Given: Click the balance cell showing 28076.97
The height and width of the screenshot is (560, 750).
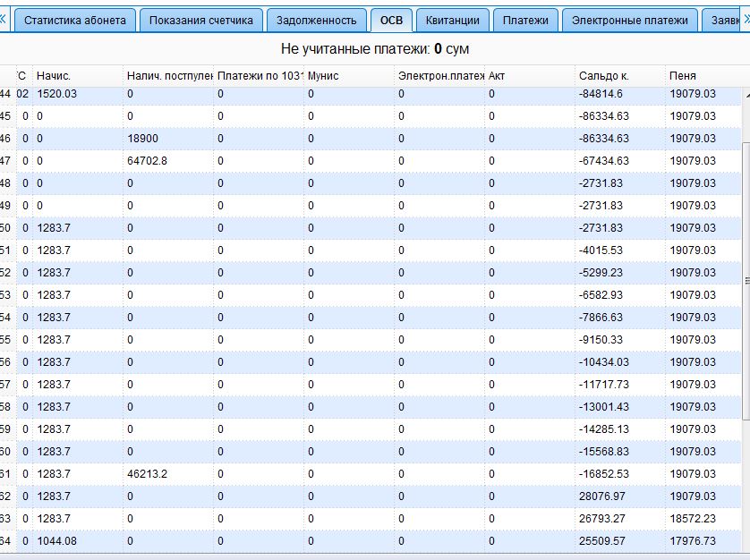Looking at the screenshot, I should [x=604, y=496].
